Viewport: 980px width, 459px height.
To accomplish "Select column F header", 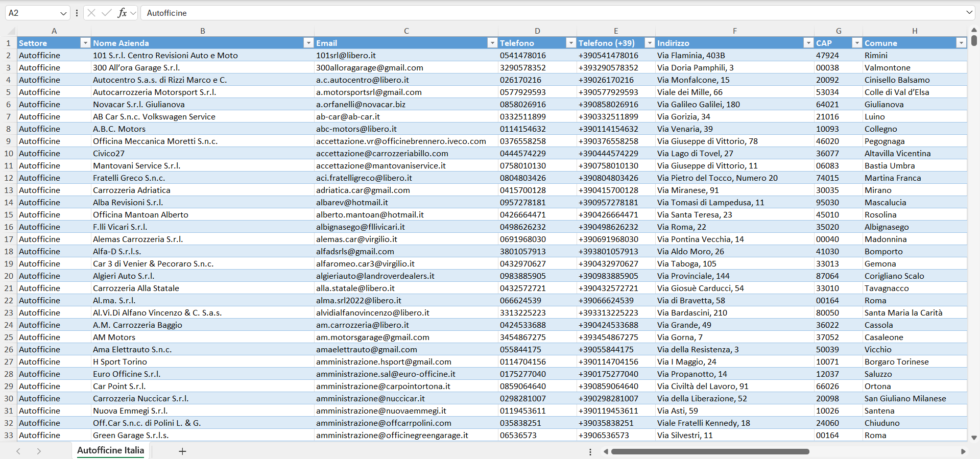I will click(x=735, y=31).
